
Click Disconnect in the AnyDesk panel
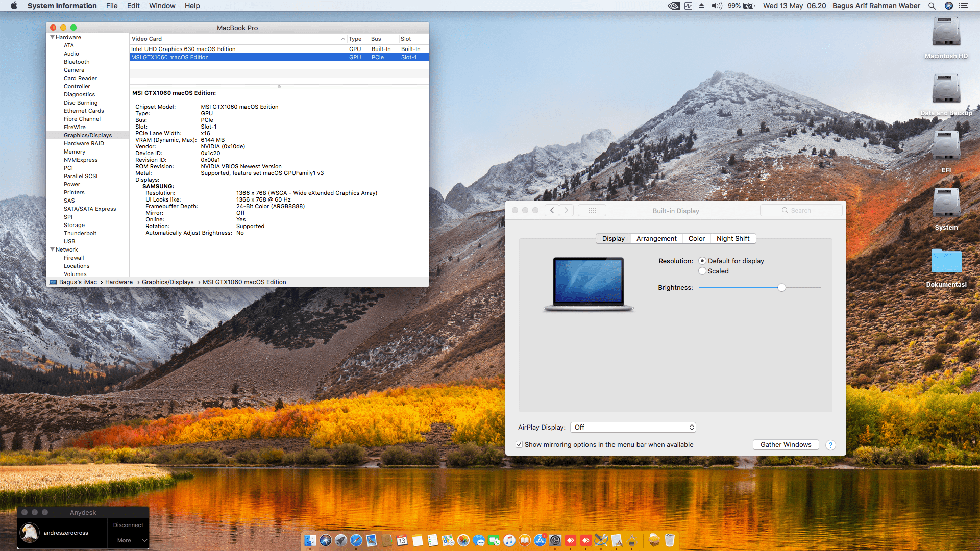(128, 525)
